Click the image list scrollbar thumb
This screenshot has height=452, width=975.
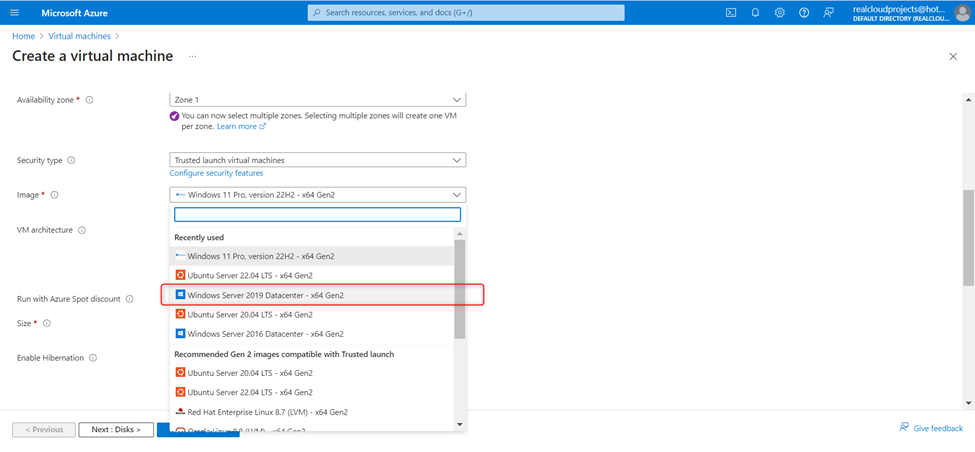point(460,289)
